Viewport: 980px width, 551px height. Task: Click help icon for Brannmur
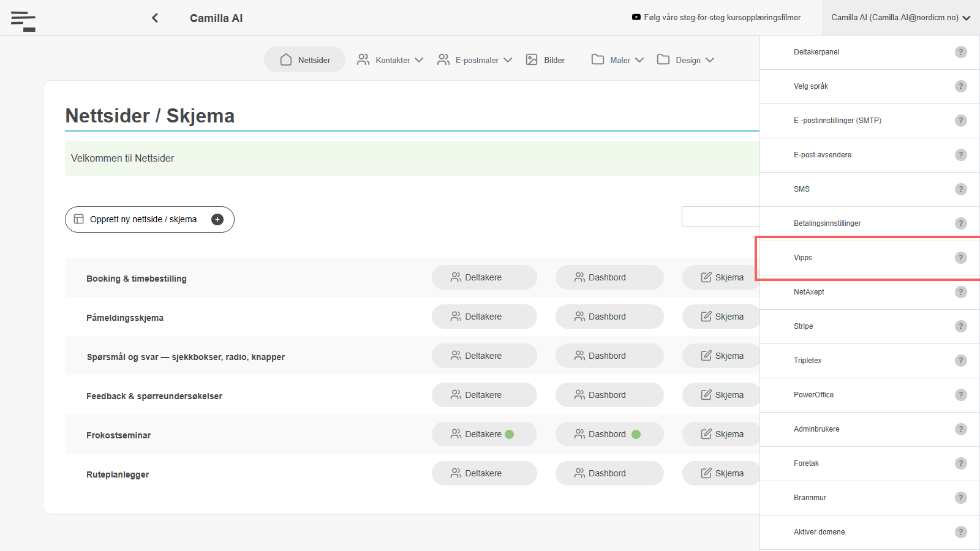click(x=961, y=498)
